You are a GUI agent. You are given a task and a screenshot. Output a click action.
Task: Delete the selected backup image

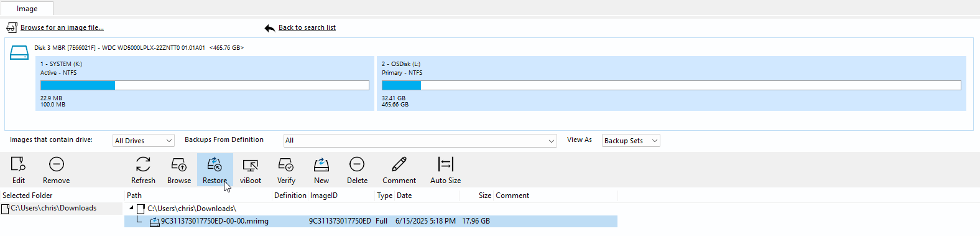click(x=357, y=170)
